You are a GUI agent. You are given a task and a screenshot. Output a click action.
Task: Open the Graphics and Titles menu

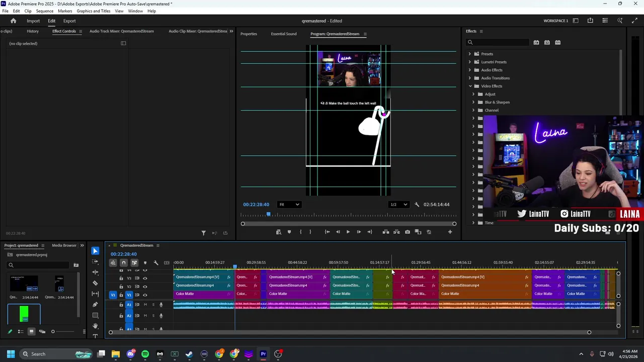(94, 11)
